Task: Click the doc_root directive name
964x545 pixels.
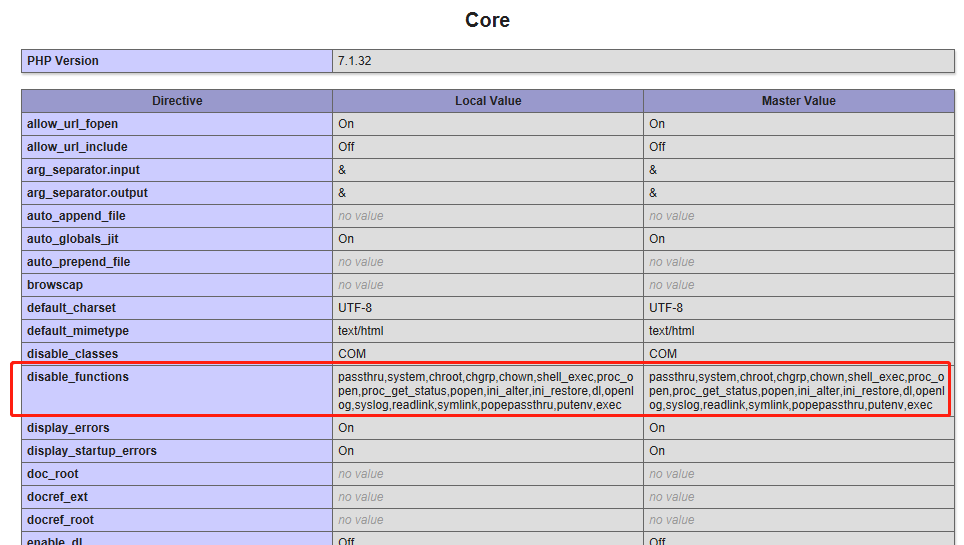Action: (53, 474)
